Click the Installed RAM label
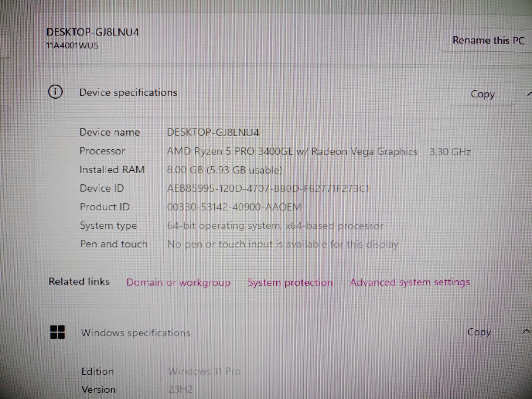Viewport: 532px width, 399px height. point(112,170)
